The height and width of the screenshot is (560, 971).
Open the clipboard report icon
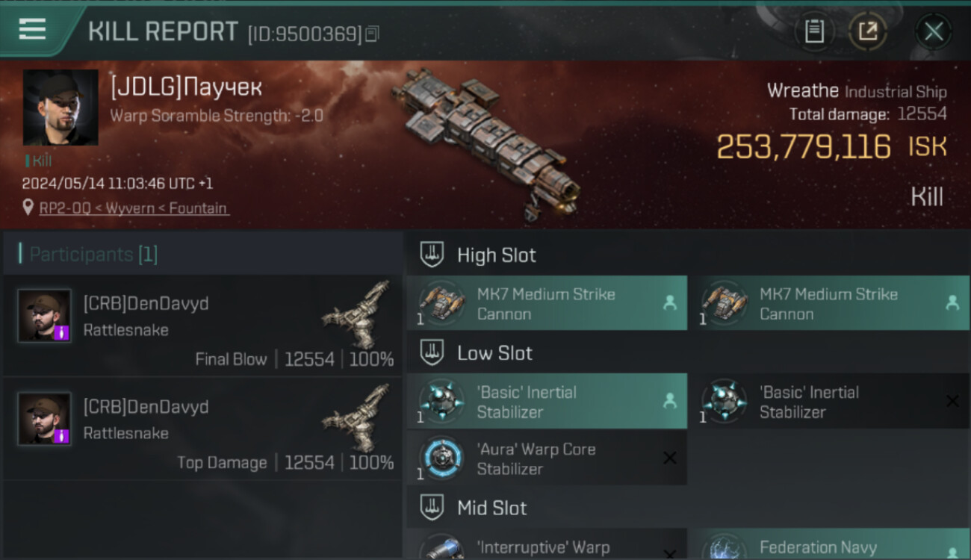[814, 31]
